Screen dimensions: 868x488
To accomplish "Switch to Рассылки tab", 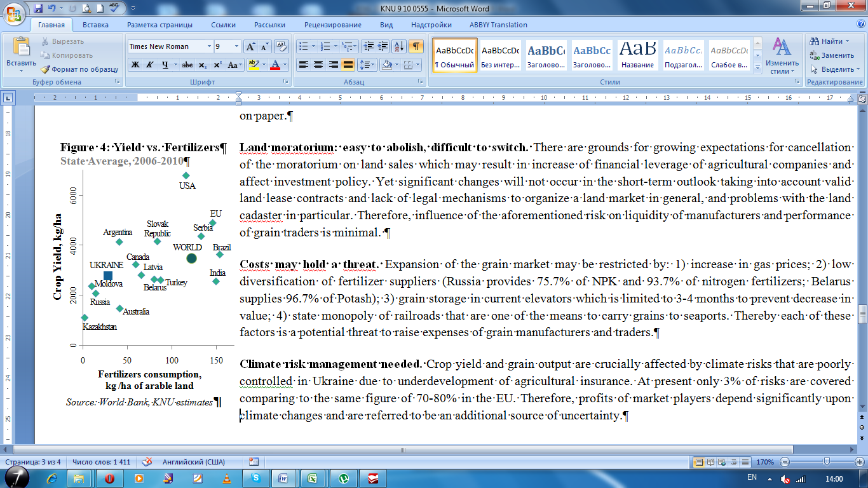I will click(269, 25).
